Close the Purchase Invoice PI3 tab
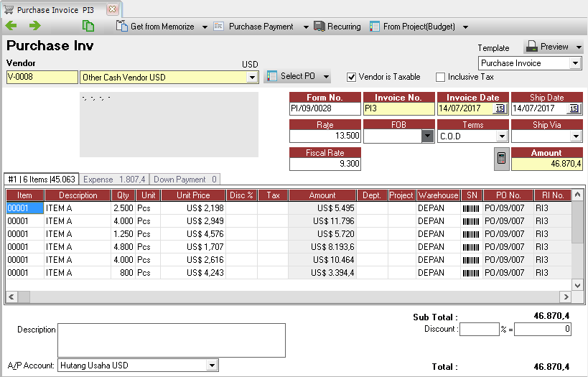Image resolution: width=588 pixels, height=377 pixels. click(x=112, y=9)
